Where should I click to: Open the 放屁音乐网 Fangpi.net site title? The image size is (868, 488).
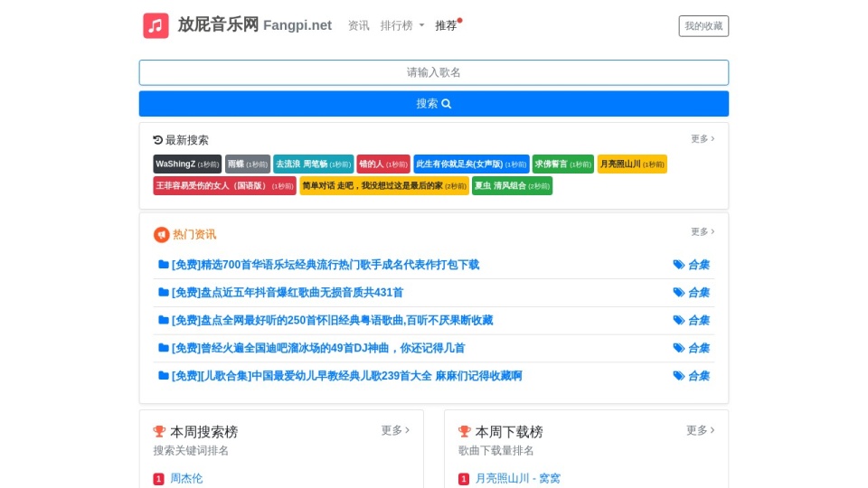tap(255, 25)
